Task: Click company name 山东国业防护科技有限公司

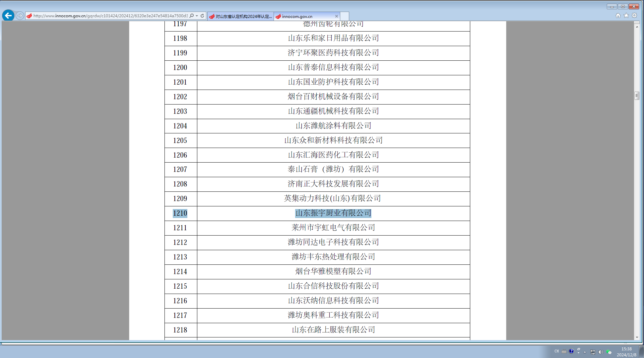Action: click(x=333, y=82)
